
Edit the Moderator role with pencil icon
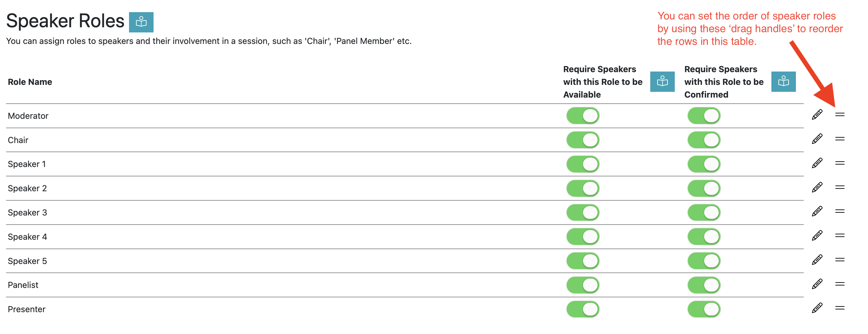[x=817, y=115]
